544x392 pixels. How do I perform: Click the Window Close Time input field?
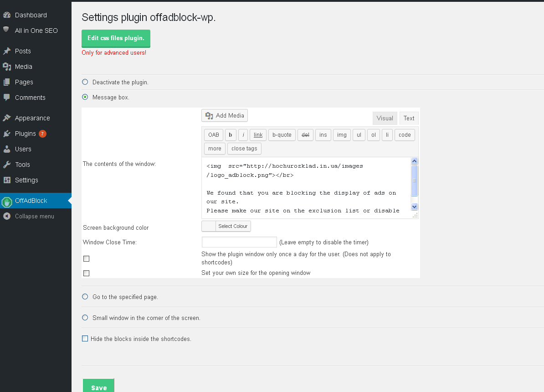pyautogui.click(x=239, y=242)
